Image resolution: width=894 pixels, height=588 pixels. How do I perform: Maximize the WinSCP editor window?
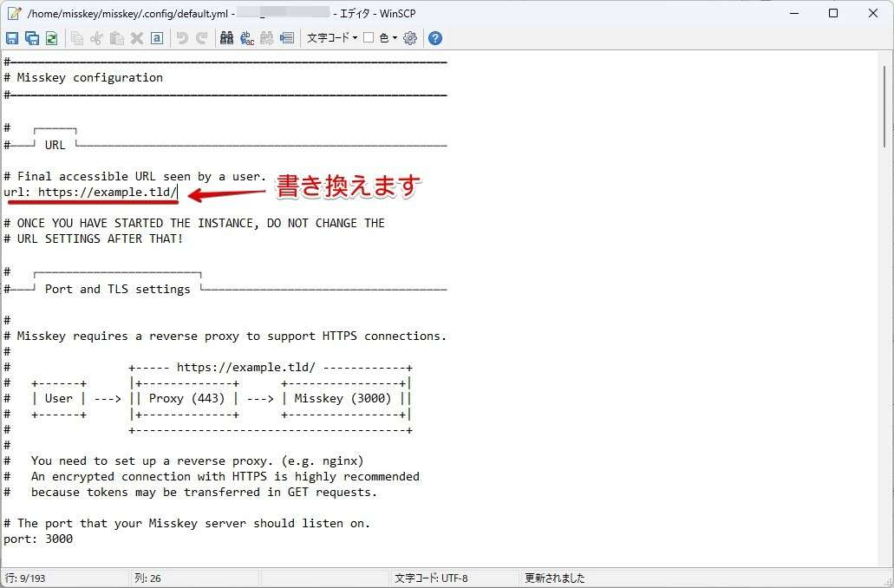[x=833, y=13]
